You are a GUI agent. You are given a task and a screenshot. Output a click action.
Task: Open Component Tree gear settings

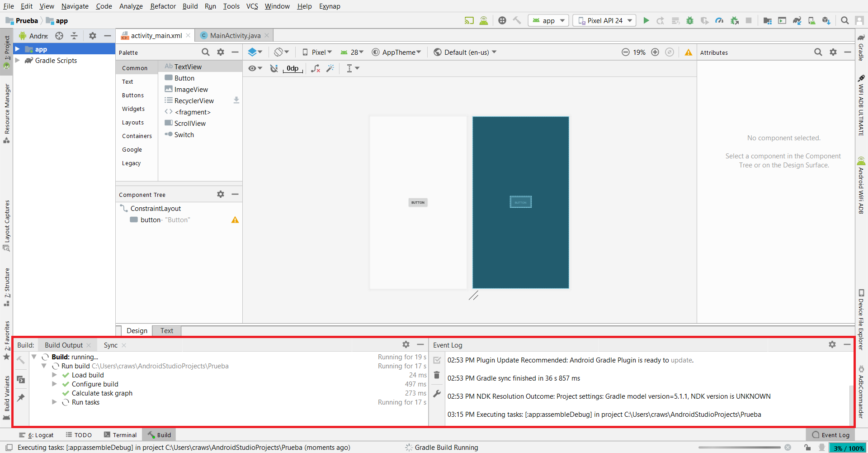[x=221, y=194]
